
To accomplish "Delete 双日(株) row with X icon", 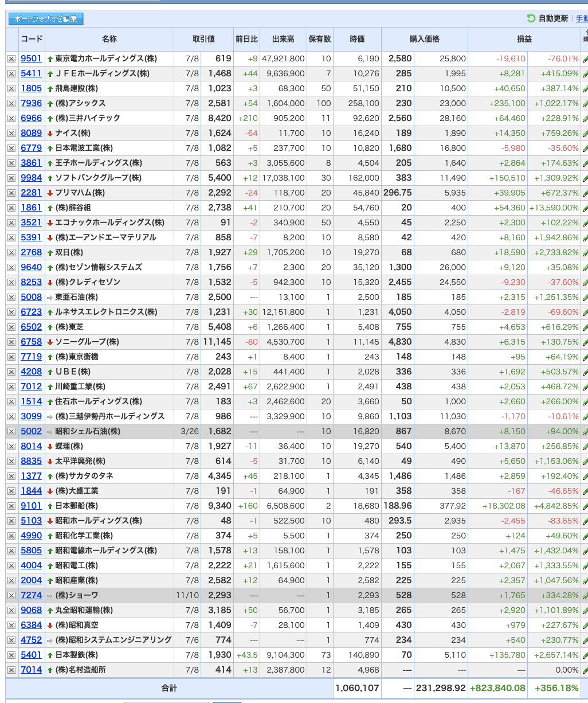I will pos(11,252).
